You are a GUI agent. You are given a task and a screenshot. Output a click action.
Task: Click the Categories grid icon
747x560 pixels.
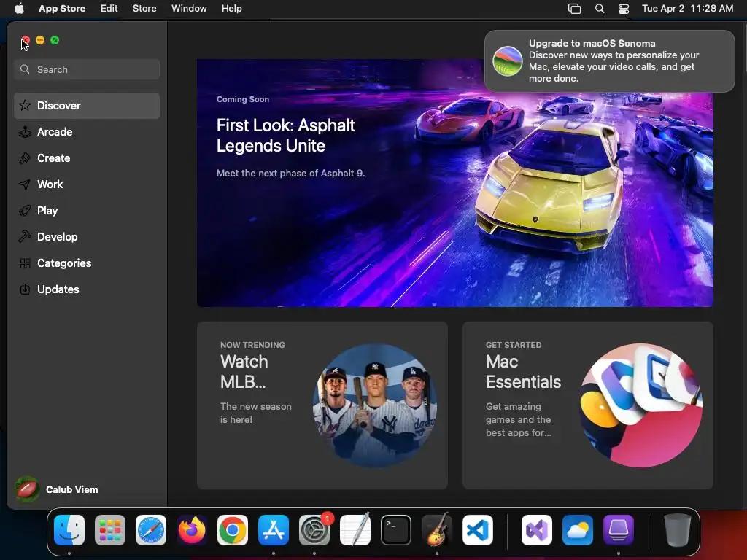click(25, 262)
